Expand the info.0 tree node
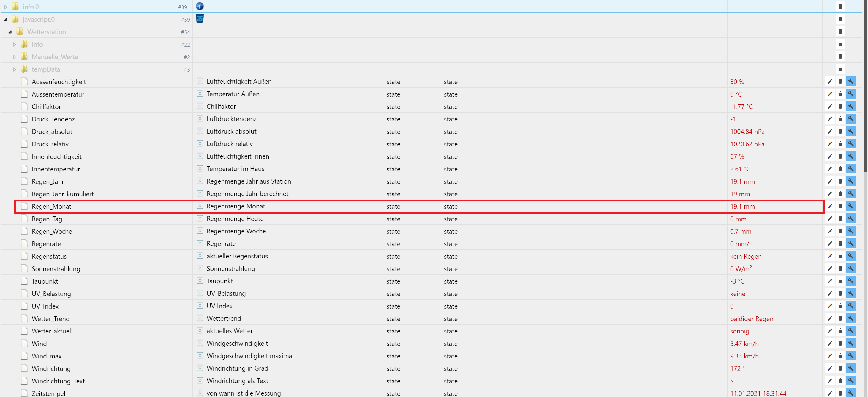This screenshot has height=397, width=868. click(6, 7)
